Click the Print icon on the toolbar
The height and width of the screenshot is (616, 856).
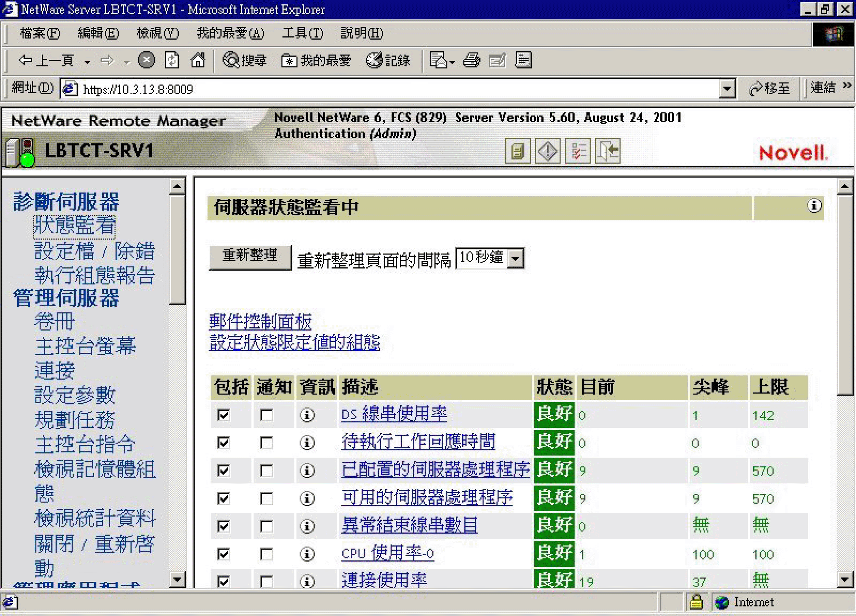(472, 60)
